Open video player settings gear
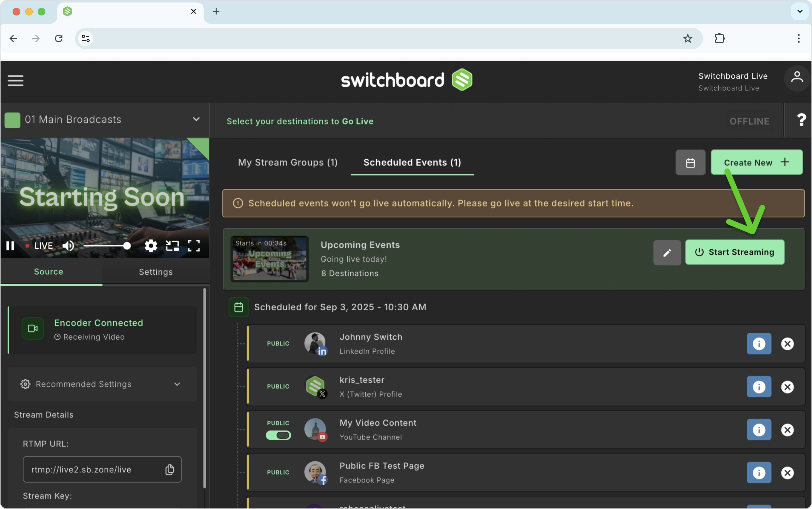The height and width of the screenshot is (509, 812). point(151,246)
